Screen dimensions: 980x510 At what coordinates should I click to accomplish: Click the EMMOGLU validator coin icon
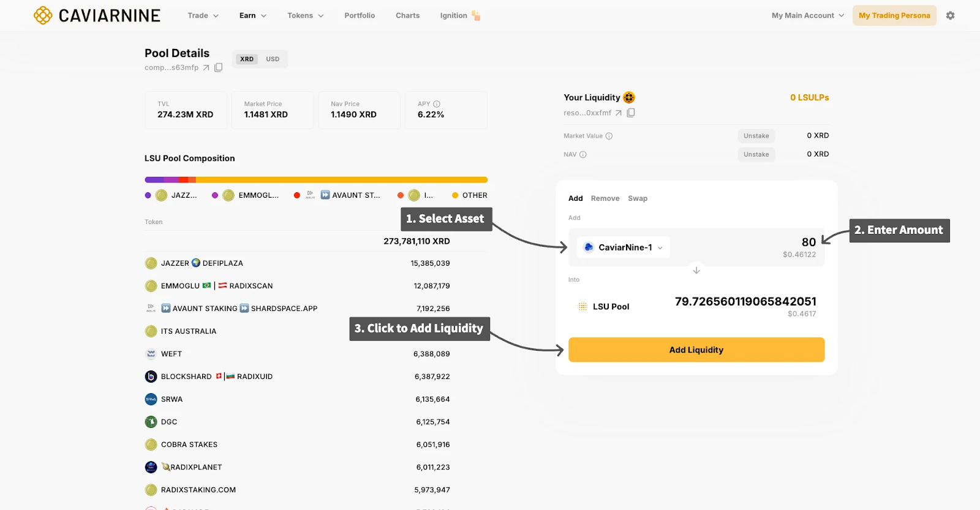click(151, 286)
